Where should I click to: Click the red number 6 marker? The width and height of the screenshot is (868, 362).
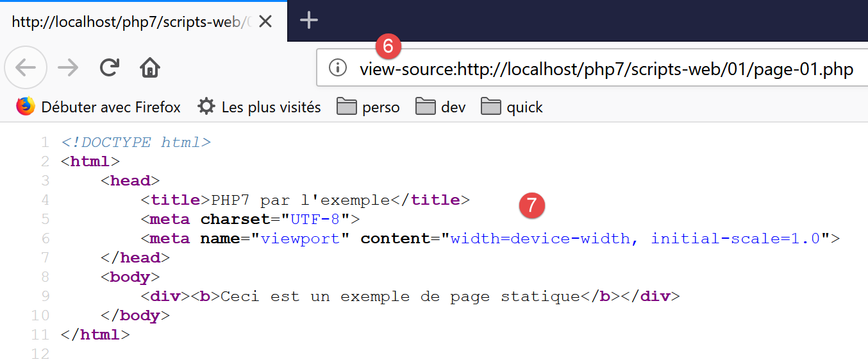pos(388,46)
